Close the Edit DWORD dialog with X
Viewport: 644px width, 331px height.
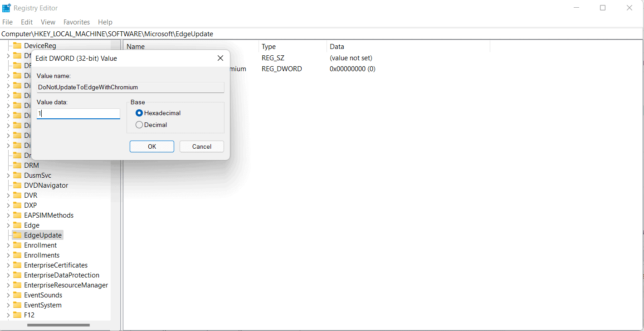tap(220, 58)
